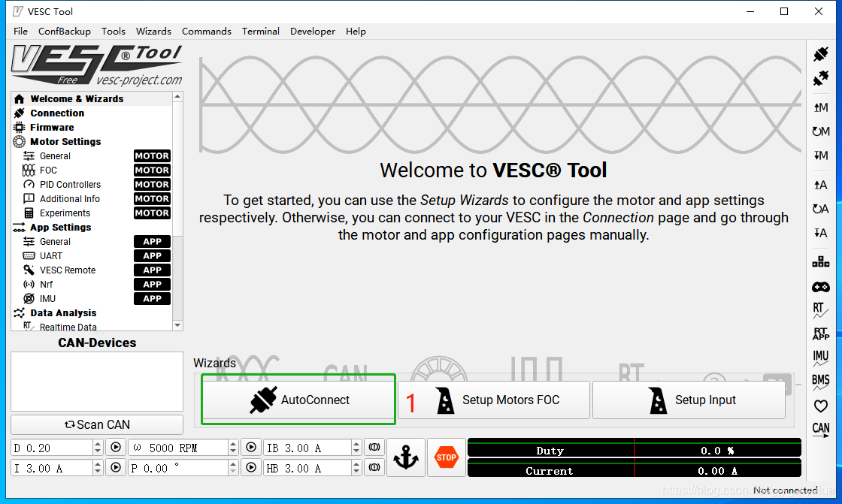Viewport: 842px width, 504px height.
Task: Open Nrf app settings page
Action: click(x=92, y=285)
